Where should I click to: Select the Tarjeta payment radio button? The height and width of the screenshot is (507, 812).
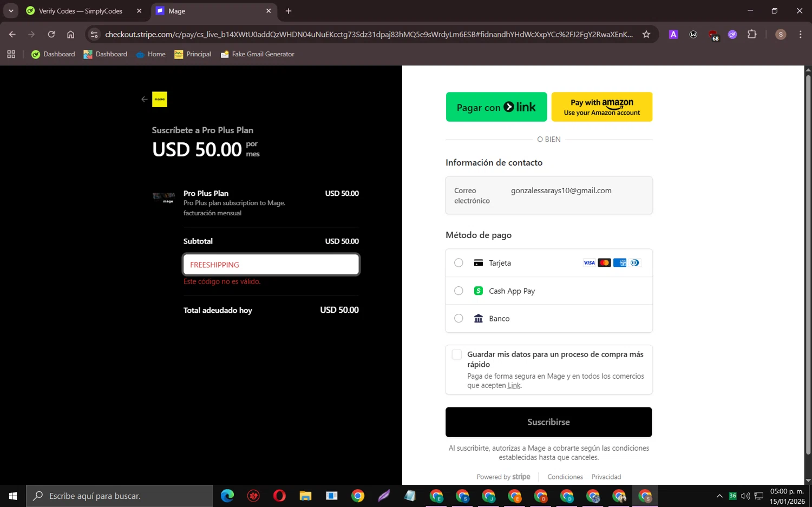pos(459,263)
